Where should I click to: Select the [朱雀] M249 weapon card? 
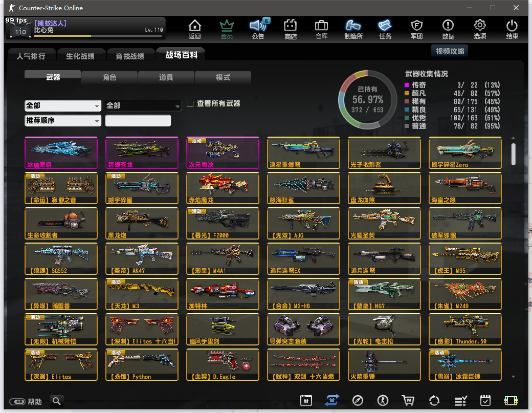coord(465,294)
